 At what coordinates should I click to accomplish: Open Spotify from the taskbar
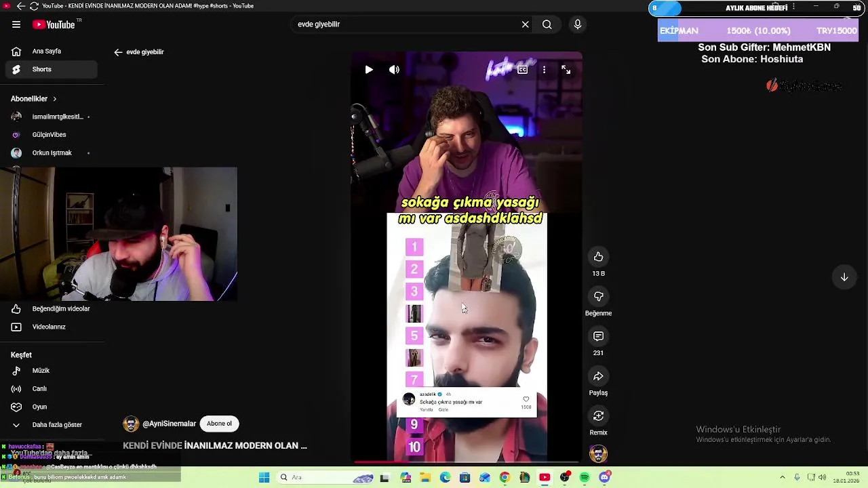(585, 478)
